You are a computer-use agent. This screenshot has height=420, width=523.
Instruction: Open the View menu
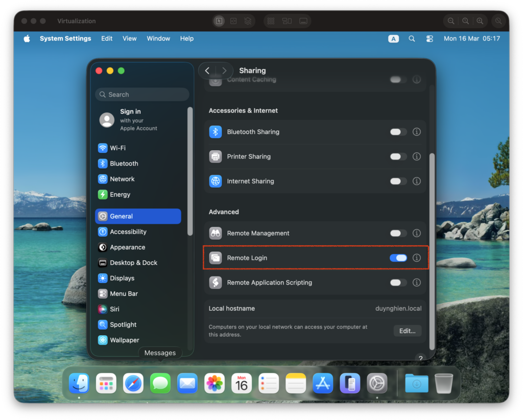click(130, 39)
